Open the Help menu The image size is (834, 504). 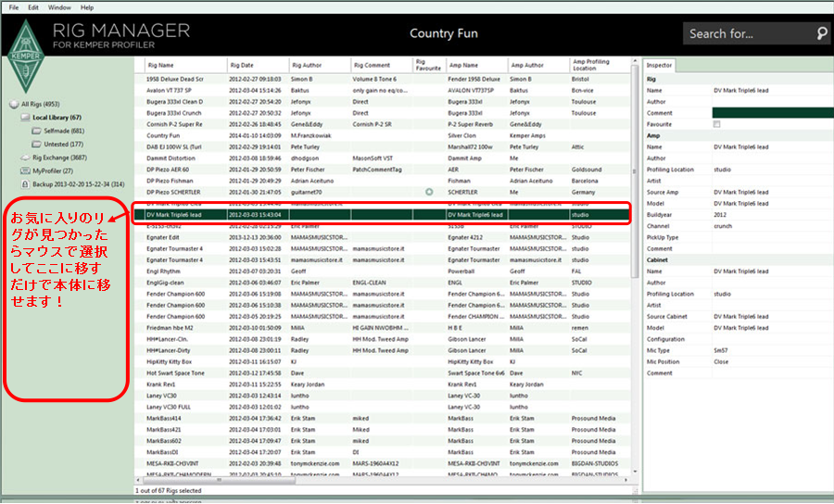pyautogui.click(x=87, y=7)
